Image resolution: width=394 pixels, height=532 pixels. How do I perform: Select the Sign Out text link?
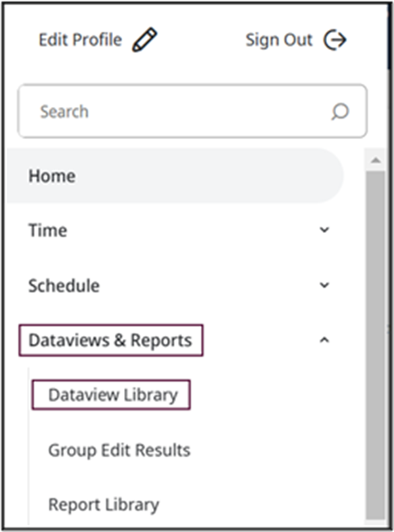279,40
